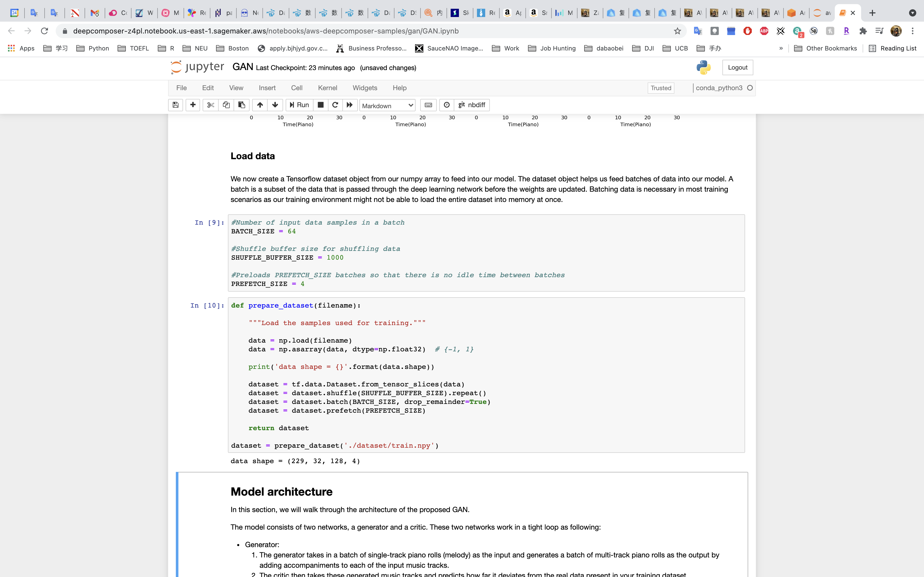
Task: Open the Other Bookmarks folder
Action: (x=826, y=48)
